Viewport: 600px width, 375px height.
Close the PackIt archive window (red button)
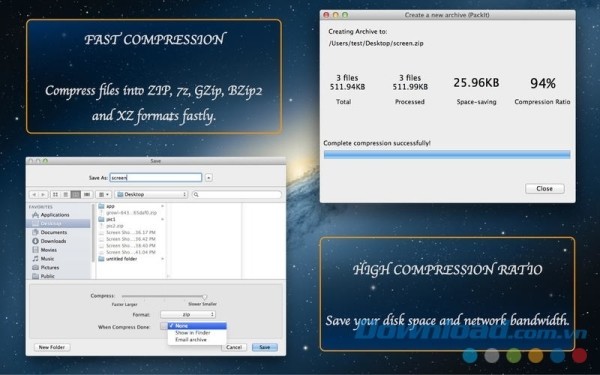tap(326, 15)
